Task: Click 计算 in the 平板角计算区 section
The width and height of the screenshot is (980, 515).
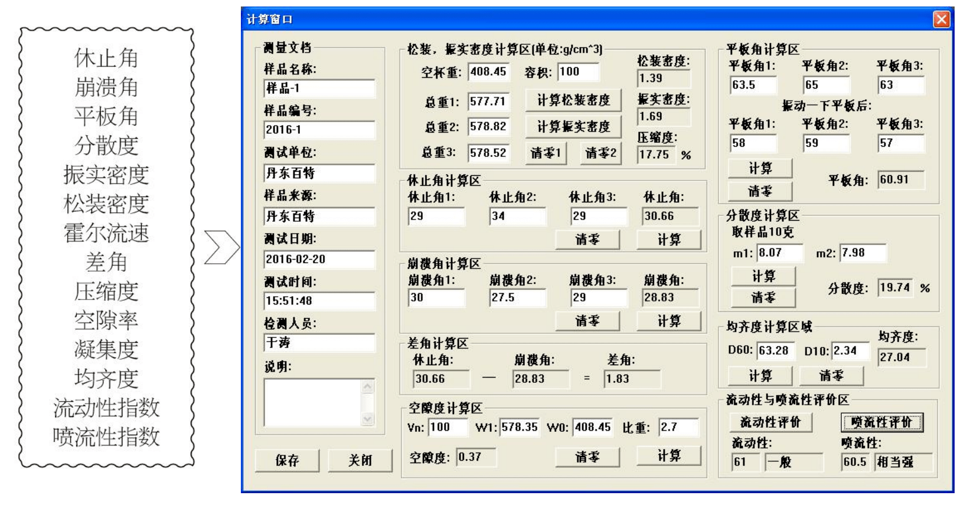Action: click(x=760, y=169)
